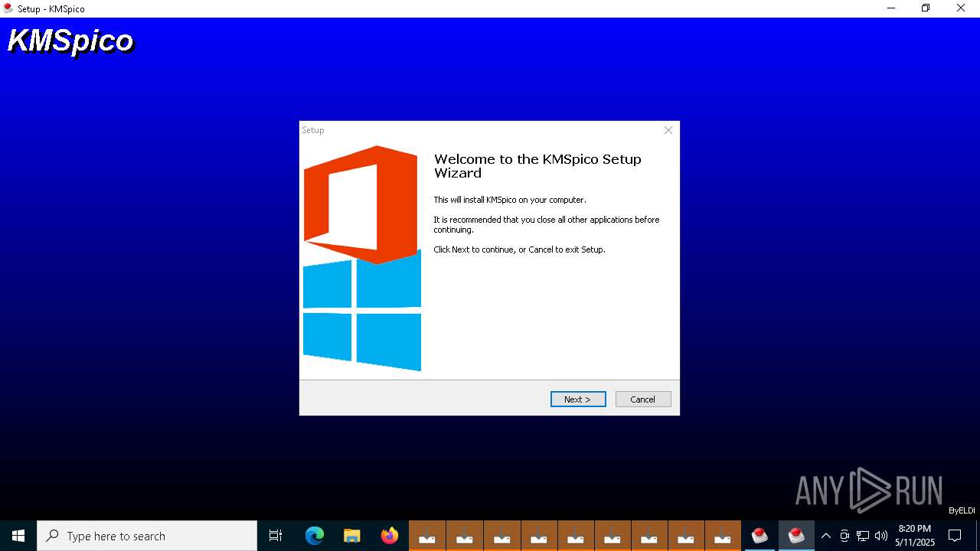The height and width of the screenshot is (551, 980).
Task: Click the orange Office logo image
Action: click(361, 204)
